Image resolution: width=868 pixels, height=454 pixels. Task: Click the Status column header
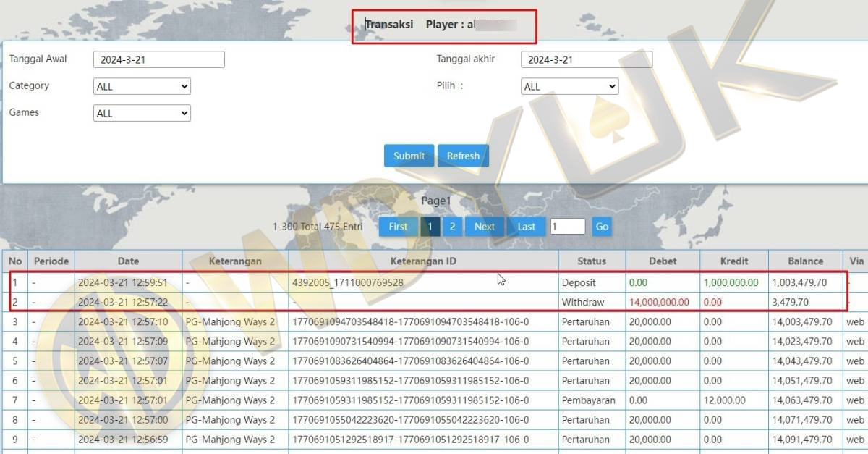[592, 261]
